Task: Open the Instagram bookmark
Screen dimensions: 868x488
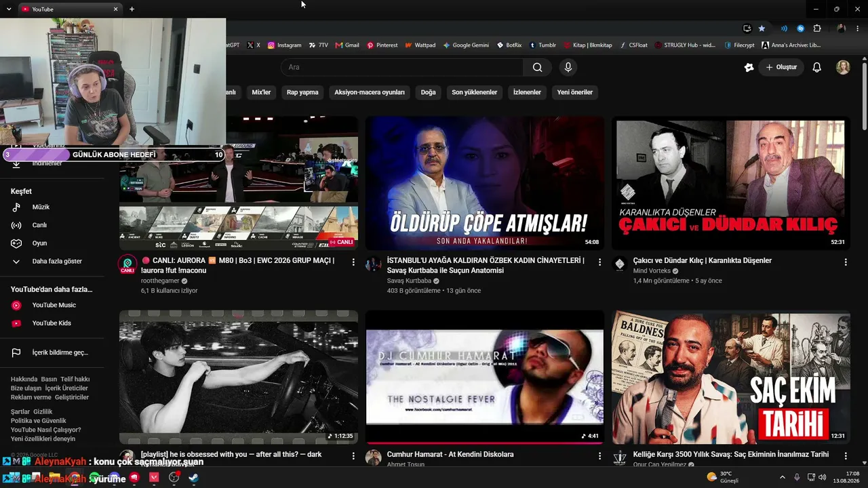Action: [284, 45]
